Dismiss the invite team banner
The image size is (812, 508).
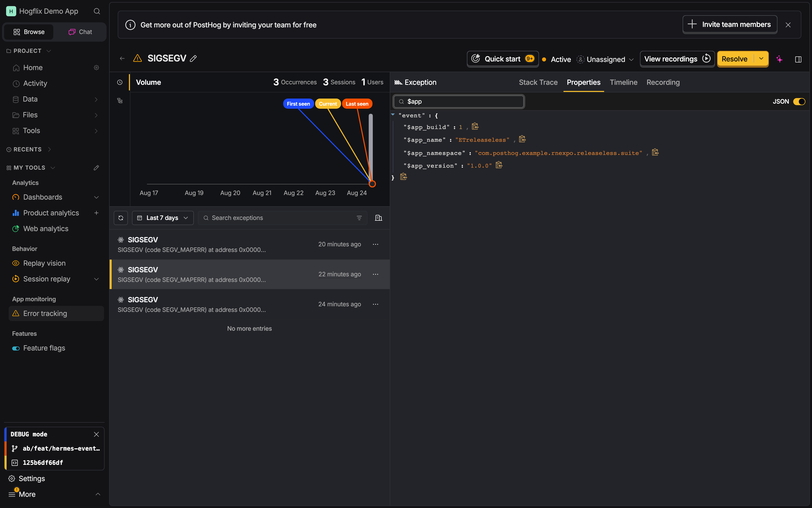pyautogui.click(x=788, y=25)
